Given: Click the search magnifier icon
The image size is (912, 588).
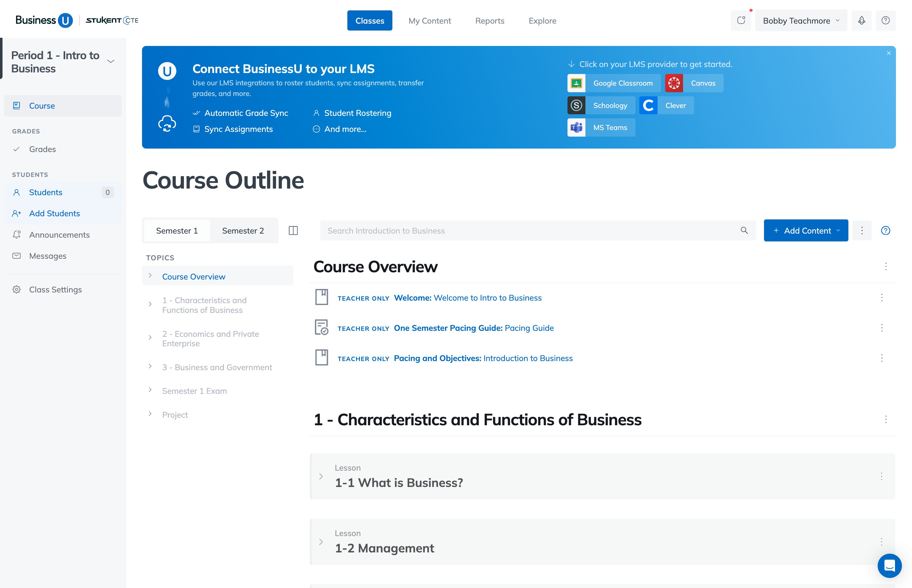Looking at the screenshot, I should pyautogui.click(x=744, y=230).
